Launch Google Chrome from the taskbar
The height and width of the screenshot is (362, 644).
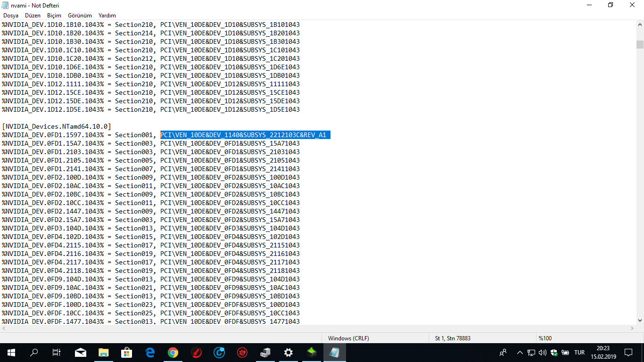click(173, 352)
